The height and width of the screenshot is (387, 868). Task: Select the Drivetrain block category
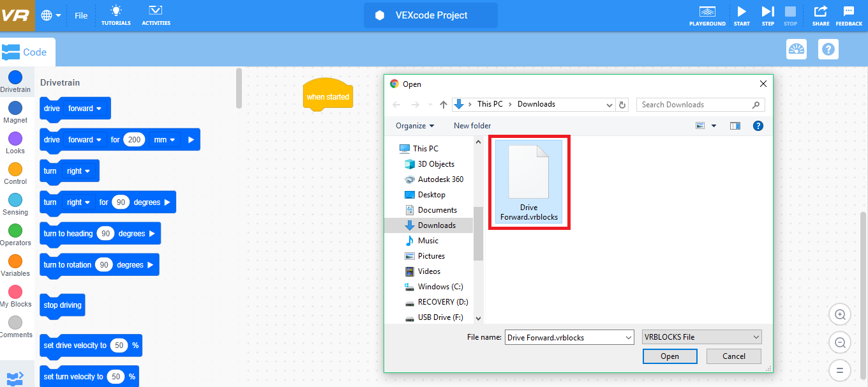(15, 82)
